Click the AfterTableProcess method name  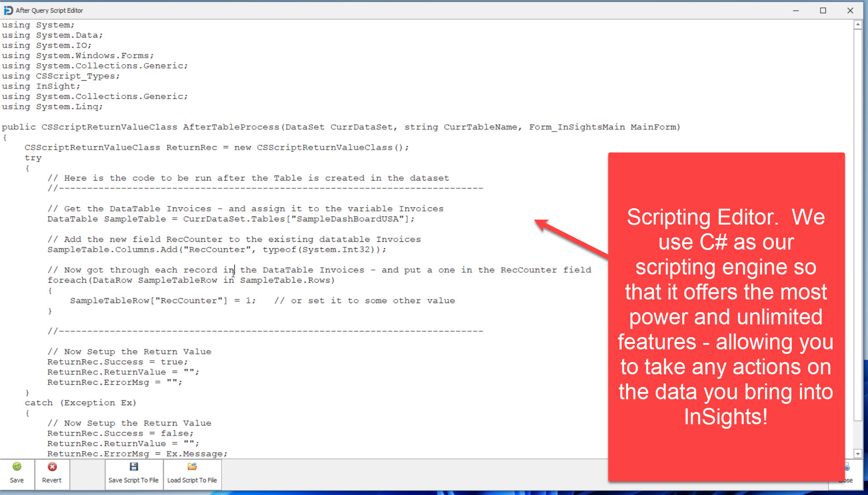[x=231, y=127]
